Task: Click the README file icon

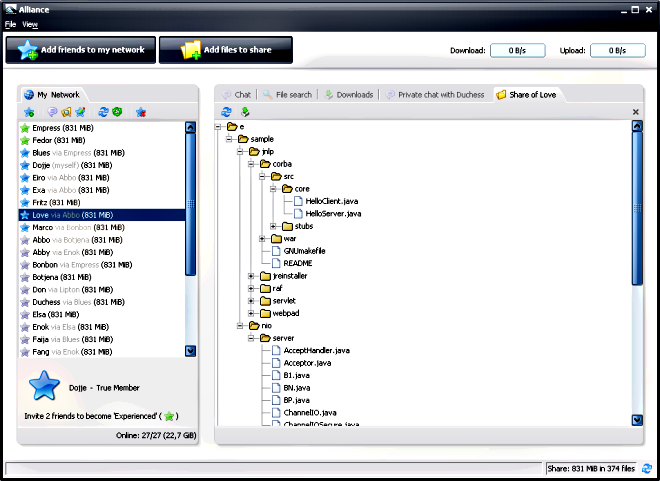Action: tap(276, 263)
